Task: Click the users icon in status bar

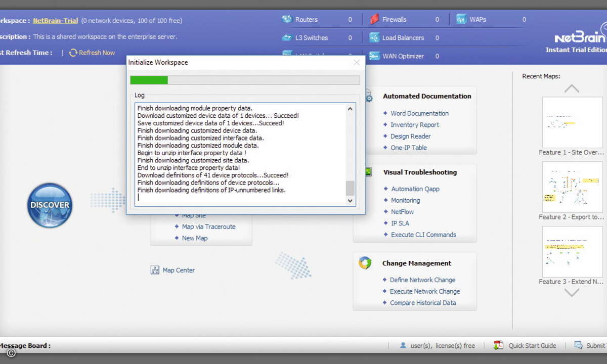Action: [403, 345]
